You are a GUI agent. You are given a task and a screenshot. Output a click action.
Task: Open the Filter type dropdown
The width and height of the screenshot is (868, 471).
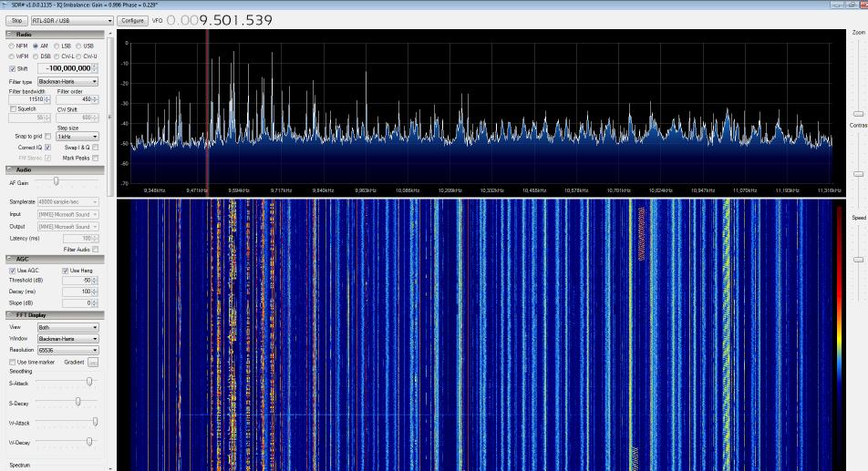(x=67, y=81)
